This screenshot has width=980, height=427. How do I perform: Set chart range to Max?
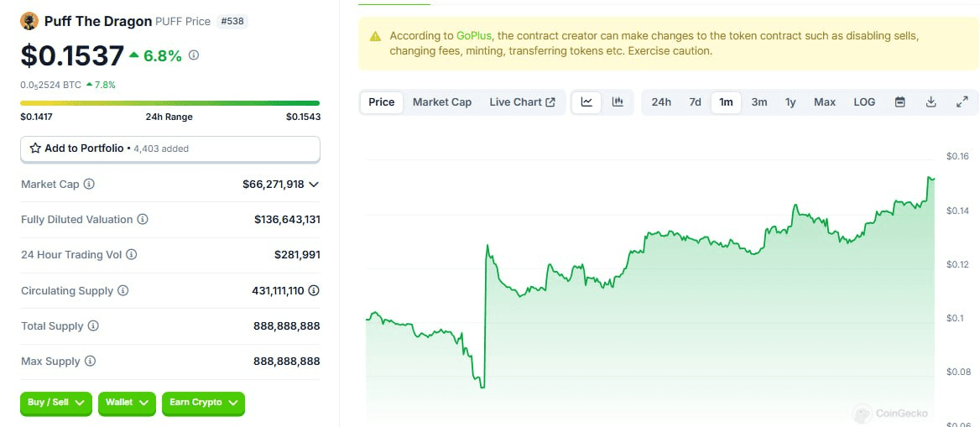click(825, 102)
